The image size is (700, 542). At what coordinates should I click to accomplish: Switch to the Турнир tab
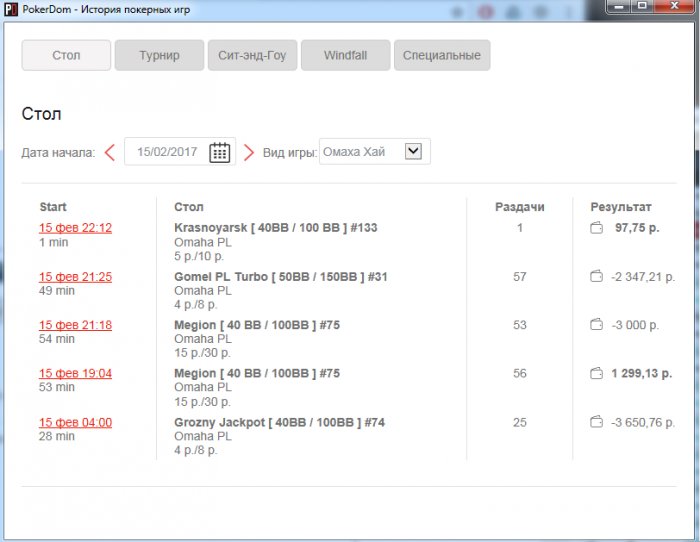click(x=159, y=55)
